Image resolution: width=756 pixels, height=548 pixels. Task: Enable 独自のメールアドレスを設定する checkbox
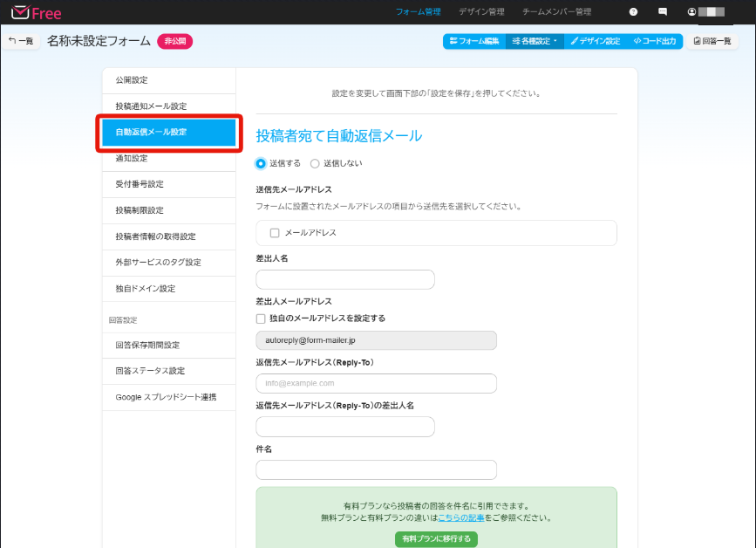point(261,319)
